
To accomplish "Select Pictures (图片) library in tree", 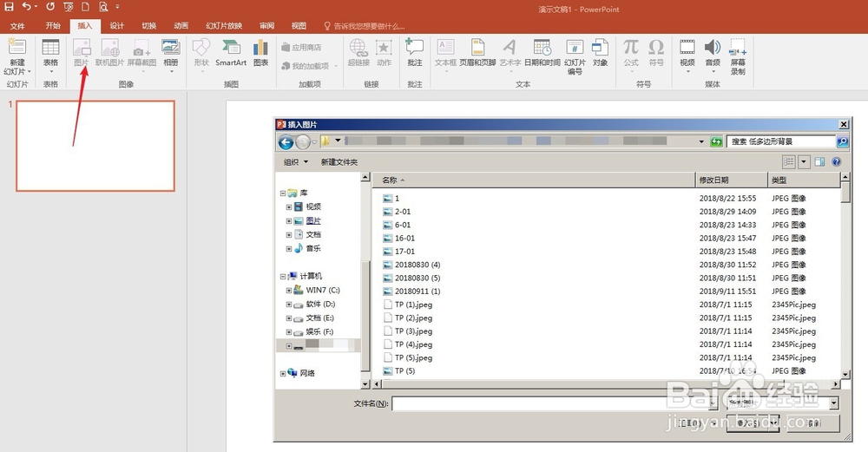I will pos(313,220).
